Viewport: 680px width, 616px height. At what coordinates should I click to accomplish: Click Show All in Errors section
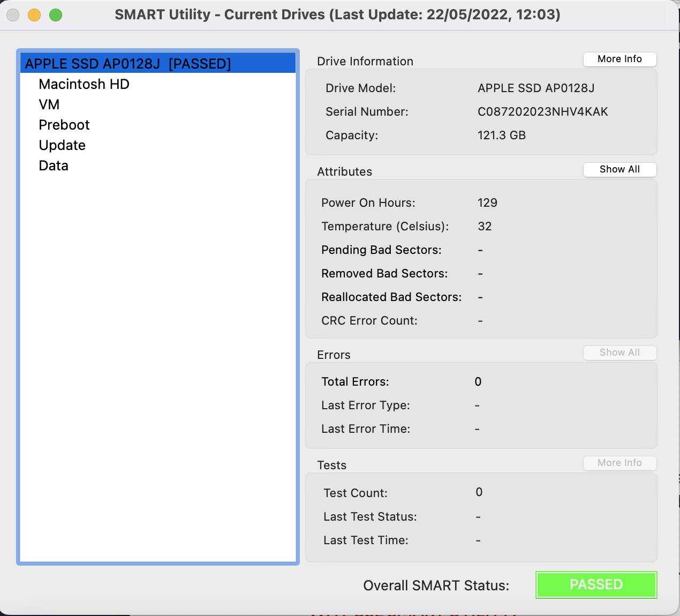(620, 352)
